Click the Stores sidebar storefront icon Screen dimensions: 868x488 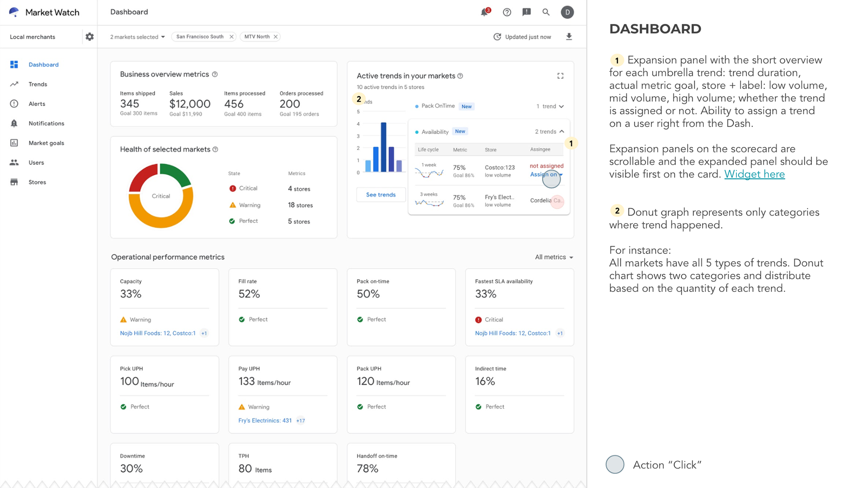14,182
